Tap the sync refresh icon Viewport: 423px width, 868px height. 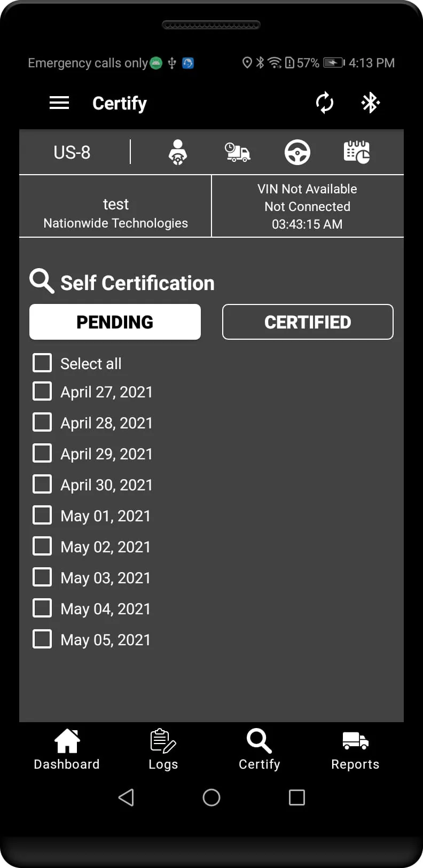click(x=324, y=103)
